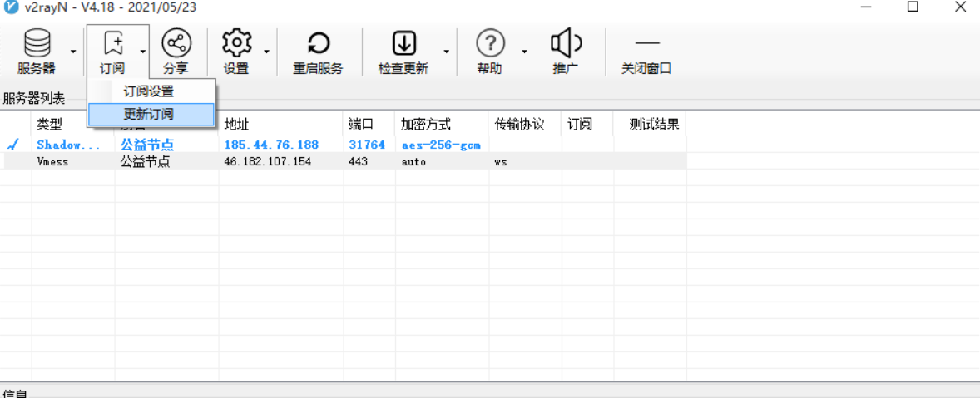
Task: Minimize the v2rayN window
Action: coord(866,7)
